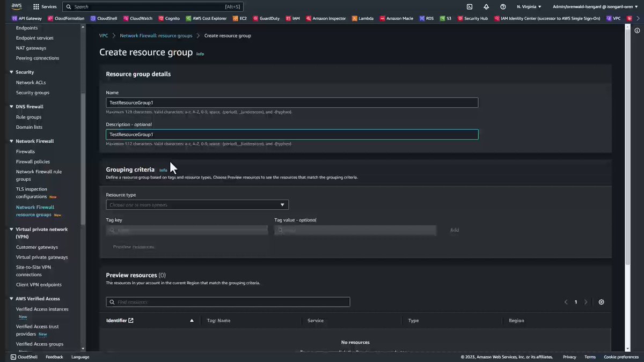Image resolution: width=644 pixels, height=362 pixels.
Task: Open Domain lists in sidebar
Action: [x=29, y=127]
